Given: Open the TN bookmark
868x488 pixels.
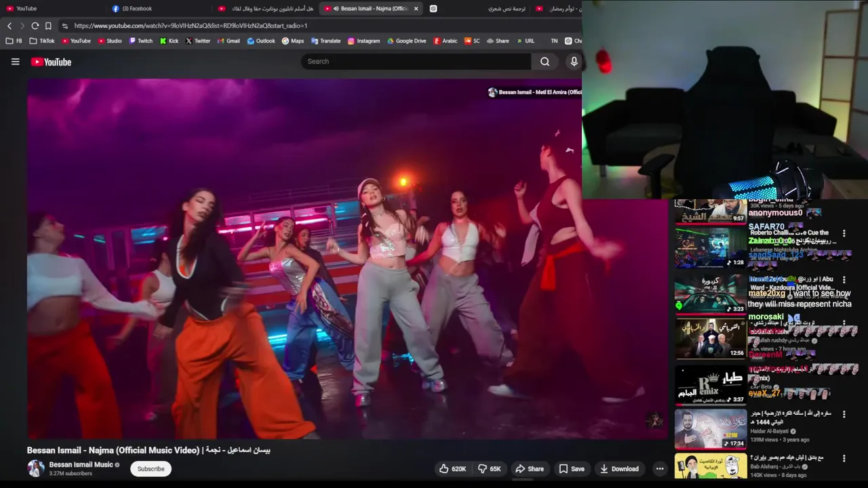Looking at the screenshot, I should pyautogui.click(x=554, y=41).
